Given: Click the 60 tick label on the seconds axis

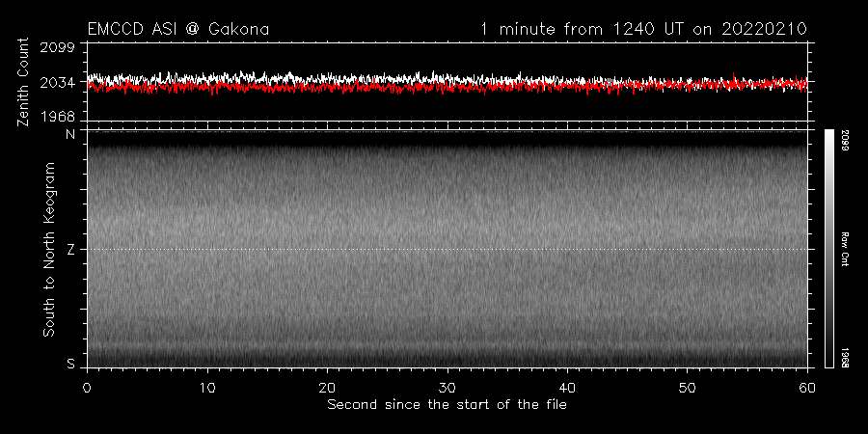Looking at the screenshot, I should click(x=807, y=388).
